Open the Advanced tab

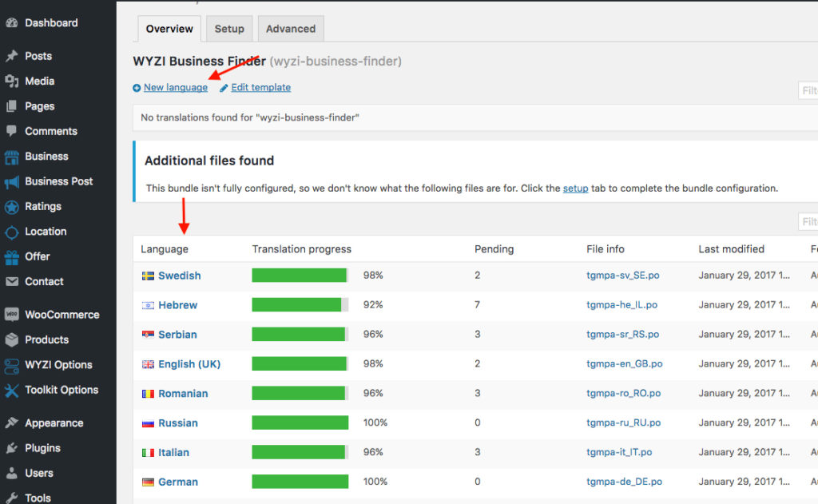pyautogui.click(x=290, y=29)
